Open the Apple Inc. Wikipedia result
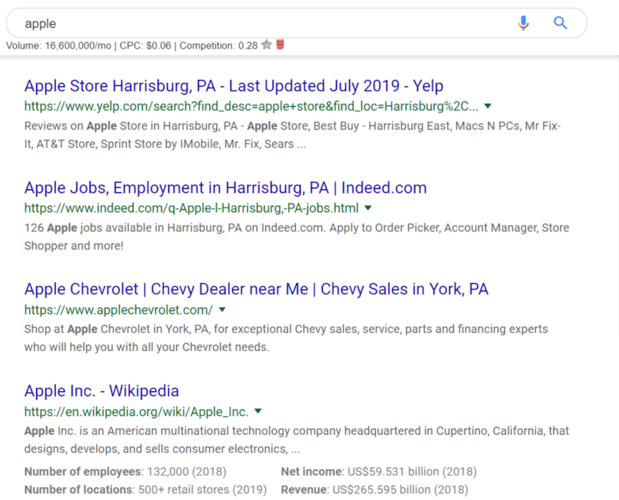619x500 pixels. (x=101, y=391)
